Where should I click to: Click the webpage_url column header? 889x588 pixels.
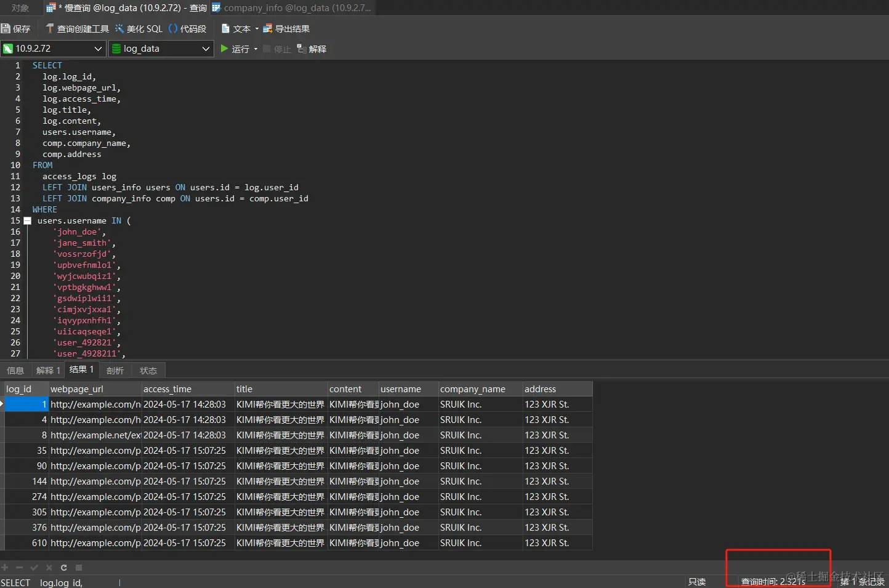point(95,389)
